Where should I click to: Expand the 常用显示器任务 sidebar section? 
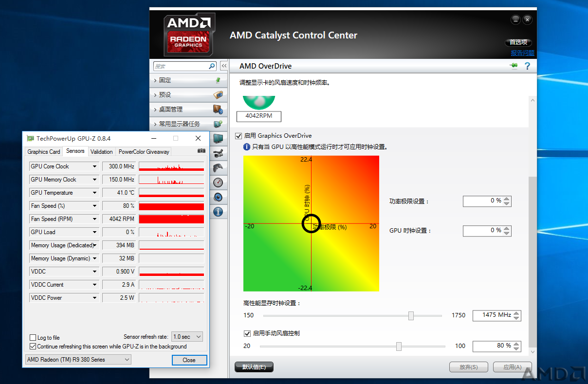(x=188, y=124)
